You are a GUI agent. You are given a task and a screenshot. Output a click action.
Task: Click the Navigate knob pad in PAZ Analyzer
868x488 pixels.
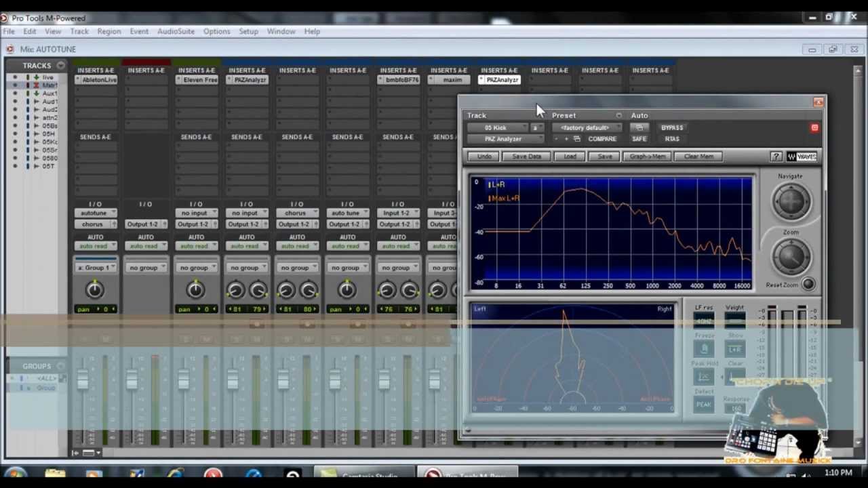coord(791,201)
